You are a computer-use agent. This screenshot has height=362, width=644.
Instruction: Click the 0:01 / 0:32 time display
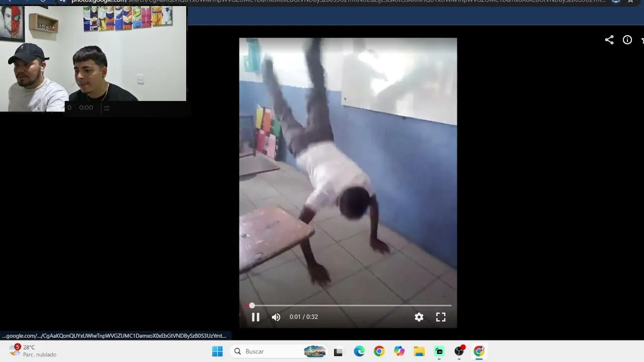tap(304, 317)
